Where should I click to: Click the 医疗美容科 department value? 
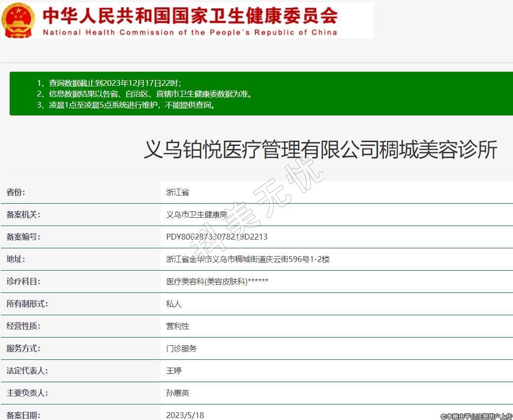click(x=217, y=282)
